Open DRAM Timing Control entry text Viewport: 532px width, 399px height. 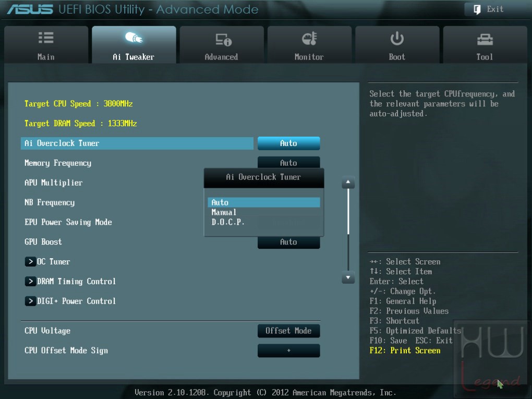tap(76, 281)
